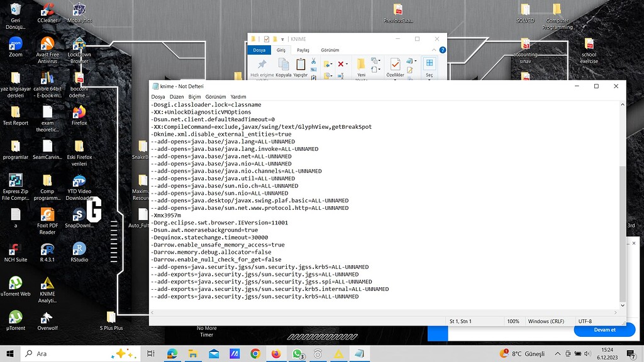The image size is (644, 362).
Task: Click the Kopyala (Copy) icon in Explorer ribbon
Action: pos(283,64)
